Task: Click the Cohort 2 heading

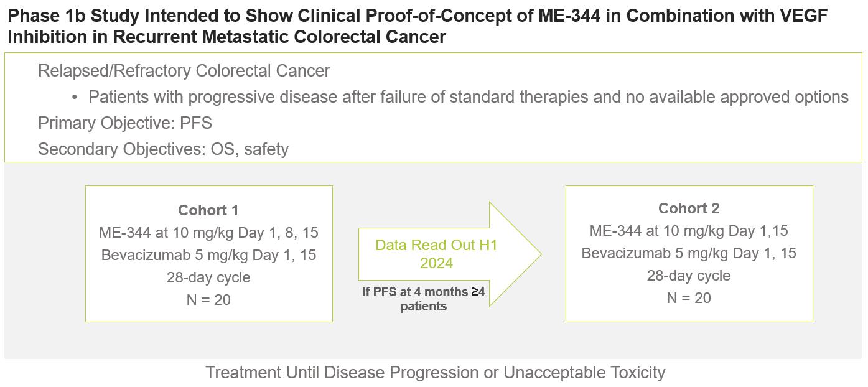Action: (689, 208)
